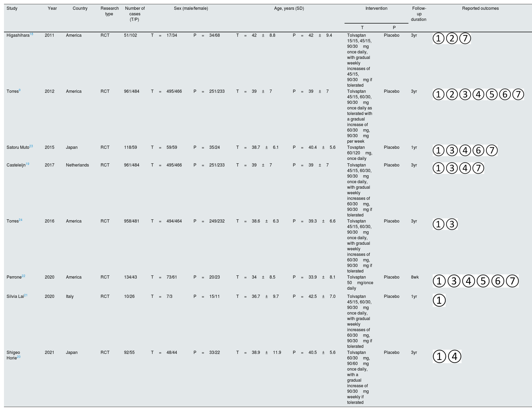
Task: Click circled 5 outcome in Torres 2012 row
Action: point(492,95)
